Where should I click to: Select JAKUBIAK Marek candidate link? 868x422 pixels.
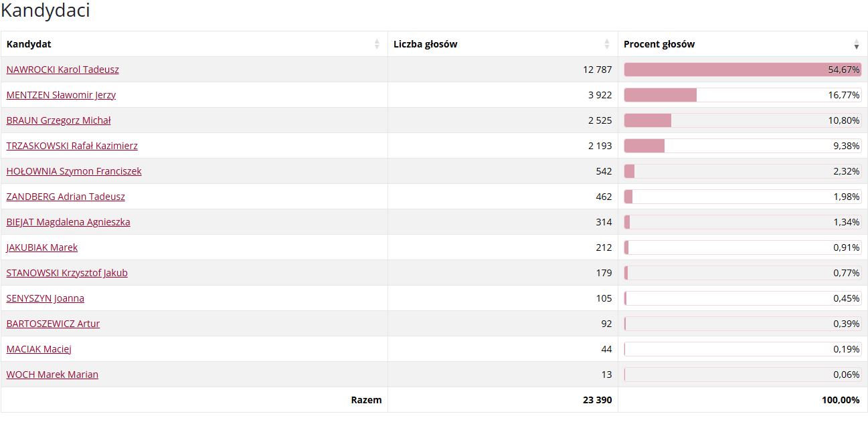pyautogui.click(x=42, y=247)
